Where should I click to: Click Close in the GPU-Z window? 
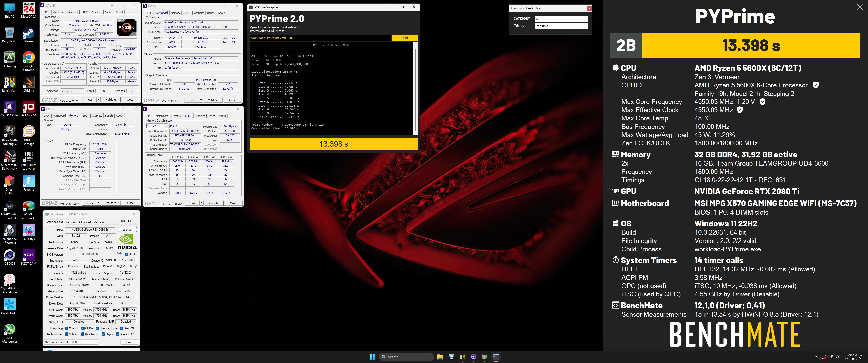click(129, 342)
